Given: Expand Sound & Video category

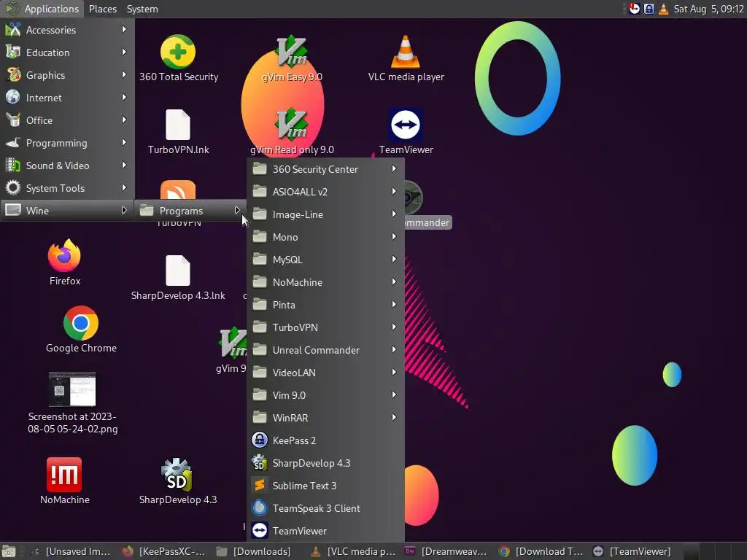Looking at the screenshot, I should [x=67, y=166].
